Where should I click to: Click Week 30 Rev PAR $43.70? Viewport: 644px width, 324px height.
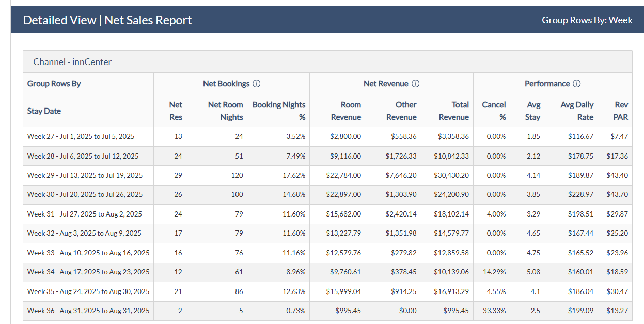click(x=617, y=195)
